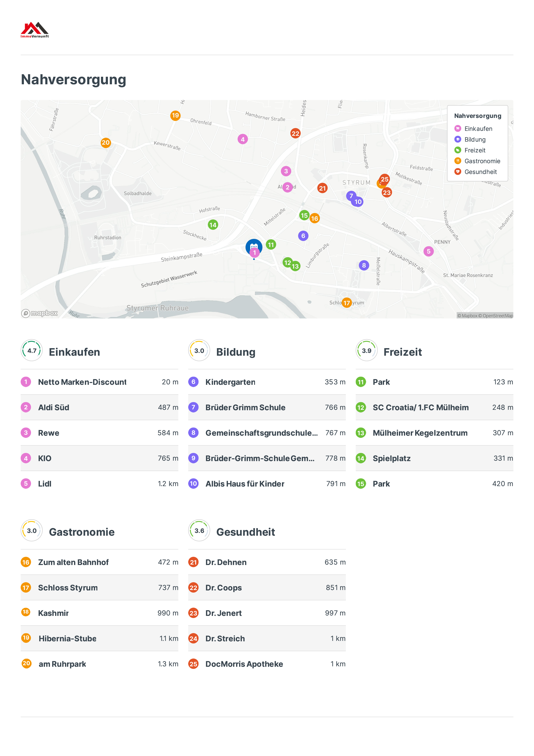Select DocMorris Apotheke list item
Image resolution: width=534 pixels, height=756 pixels.
tap(244, 664)
